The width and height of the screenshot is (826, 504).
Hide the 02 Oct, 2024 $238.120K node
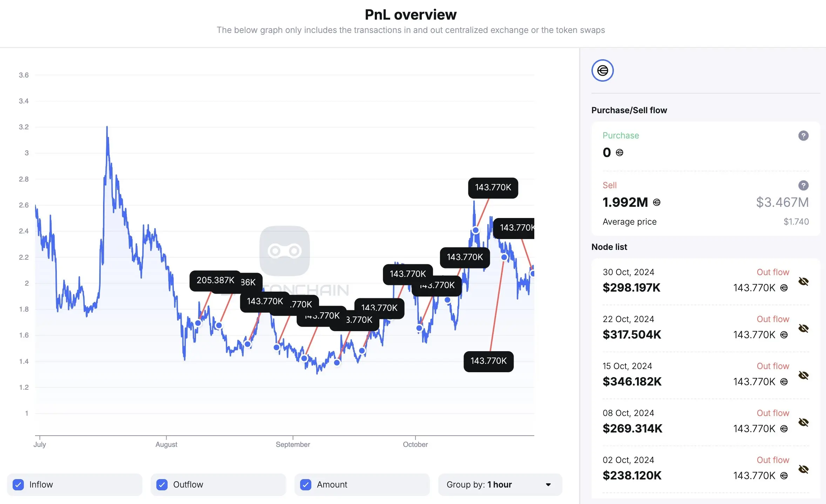803,469
